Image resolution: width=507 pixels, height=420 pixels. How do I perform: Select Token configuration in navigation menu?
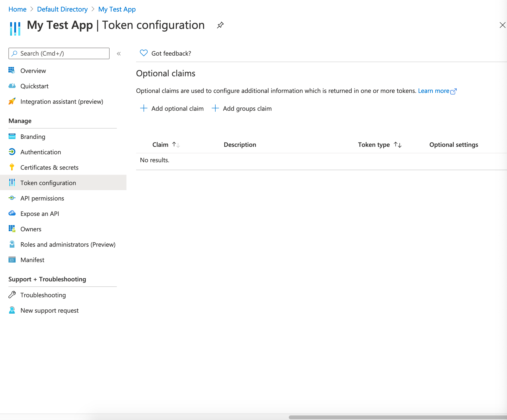click(x=48, y=183)
